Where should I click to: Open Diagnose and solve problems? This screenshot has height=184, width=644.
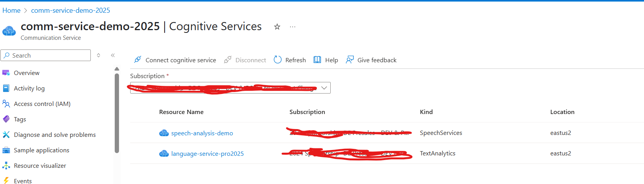(x=55, y=135)
